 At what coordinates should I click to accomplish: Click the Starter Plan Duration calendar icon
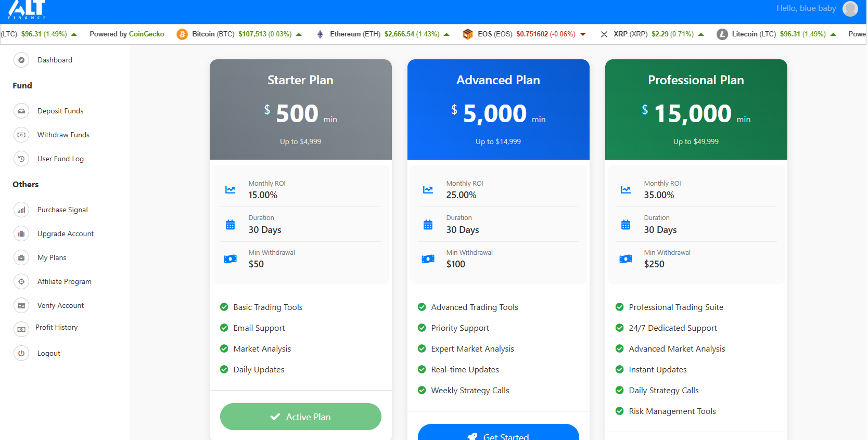(230, 225)
